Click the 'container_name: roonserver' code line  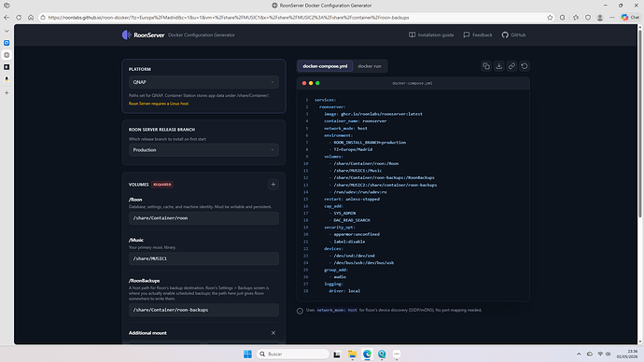(x=356, y=121)
